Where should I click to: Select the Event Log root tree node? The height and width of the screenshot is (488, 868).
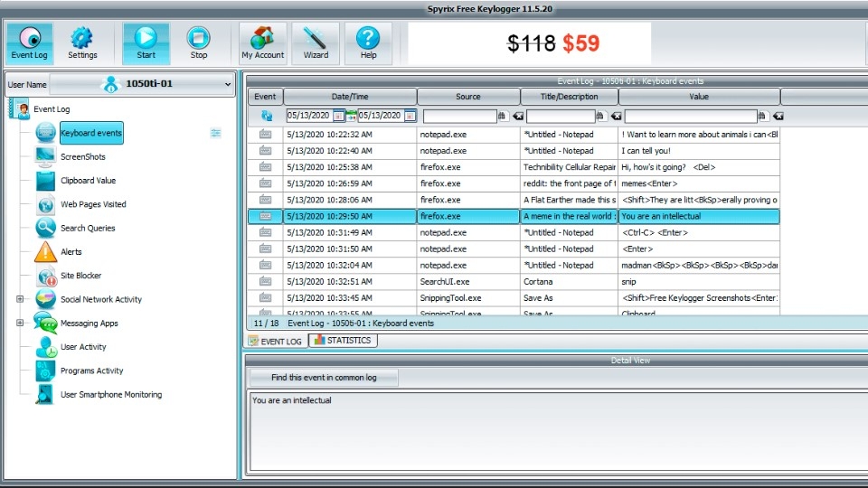(52, 109)
